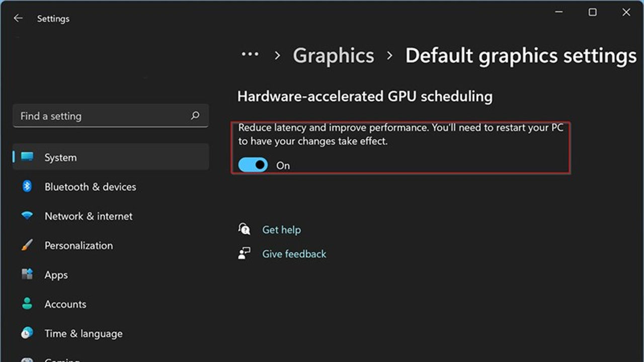This screenshot has width=644, height=362.
Task: Select the Default graphics settings breadcrumb
Action: click(x=521, y=55)
